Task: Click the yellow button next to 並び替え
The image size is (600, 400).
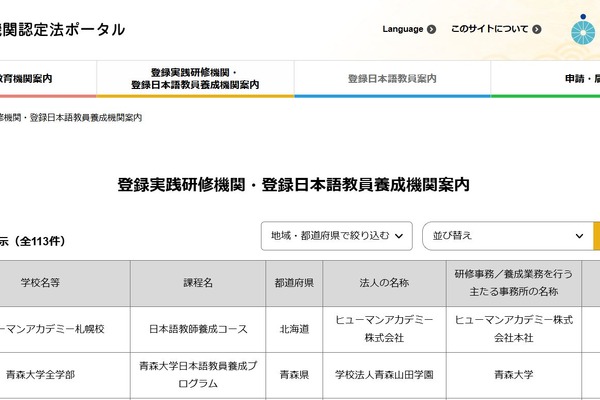Action: coord(597,236)
